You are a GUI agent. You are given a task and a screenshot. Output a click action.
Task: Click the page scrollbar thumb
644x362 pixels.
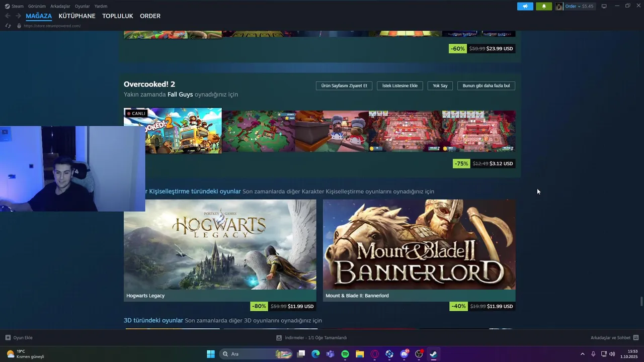(641, 301)
